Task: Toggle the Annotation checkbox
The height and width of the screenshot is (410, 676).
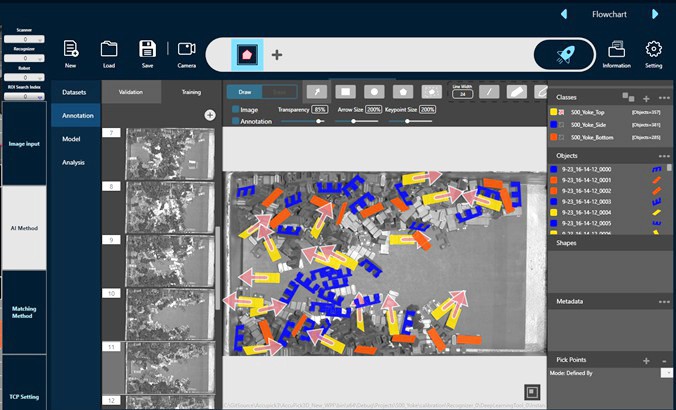Action: pyautogui.click(x=236, y=121)
